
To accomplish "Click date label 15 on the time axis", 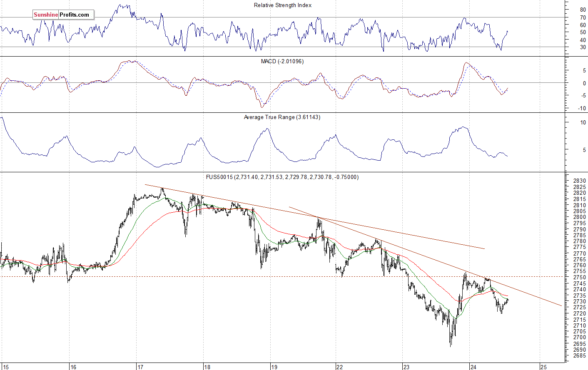I will [5, 367].
